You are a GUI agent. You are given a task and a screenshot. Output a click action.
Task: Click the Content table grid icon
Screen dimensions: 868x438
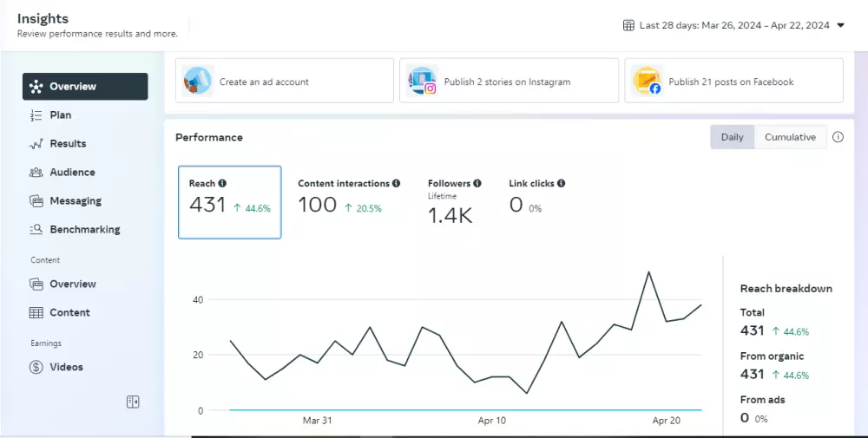[x=36, y=312]
